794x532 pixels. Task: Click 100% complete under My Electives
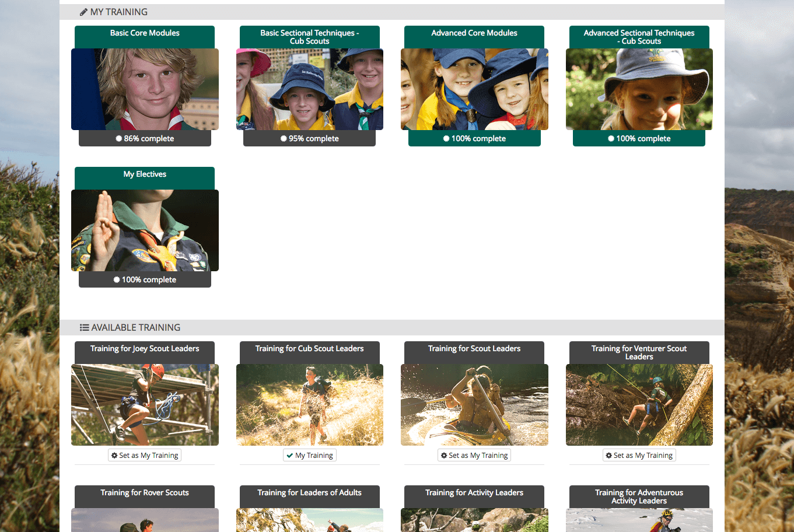tap(145, 279)
